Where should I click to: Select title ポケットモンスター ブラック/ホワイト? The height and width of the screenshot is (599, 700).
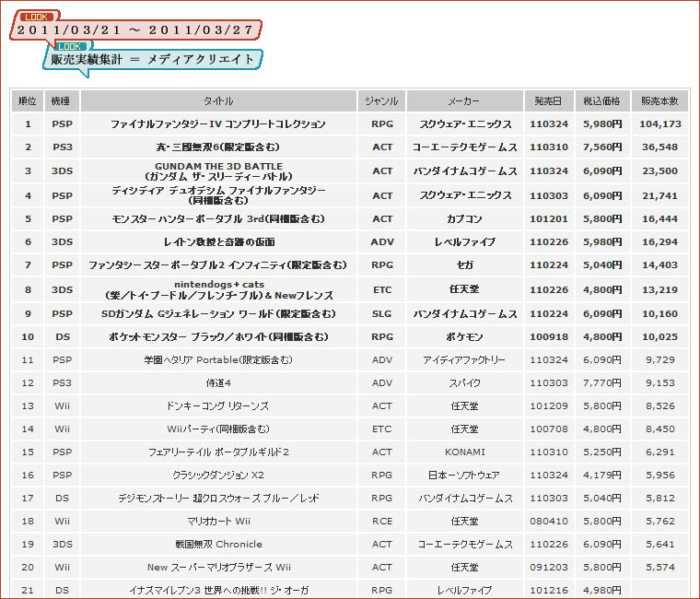click(218, 336)
